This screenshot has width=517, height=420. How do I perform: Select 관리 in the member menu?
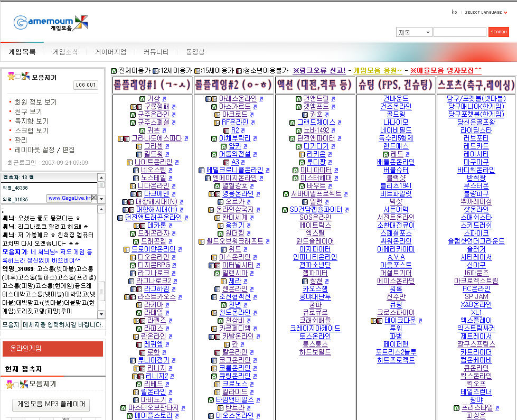(x=21, y=141)
